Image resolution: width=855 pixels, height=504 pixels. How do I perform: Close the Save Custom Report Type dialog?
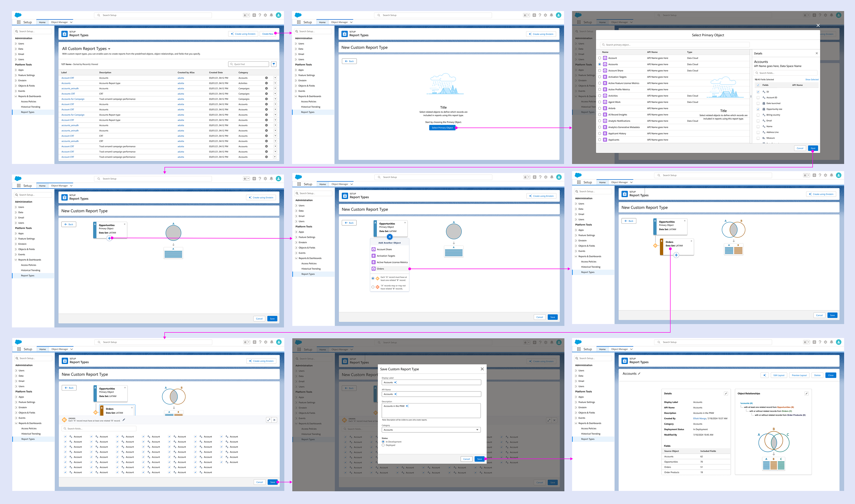[x=482, y=369]
